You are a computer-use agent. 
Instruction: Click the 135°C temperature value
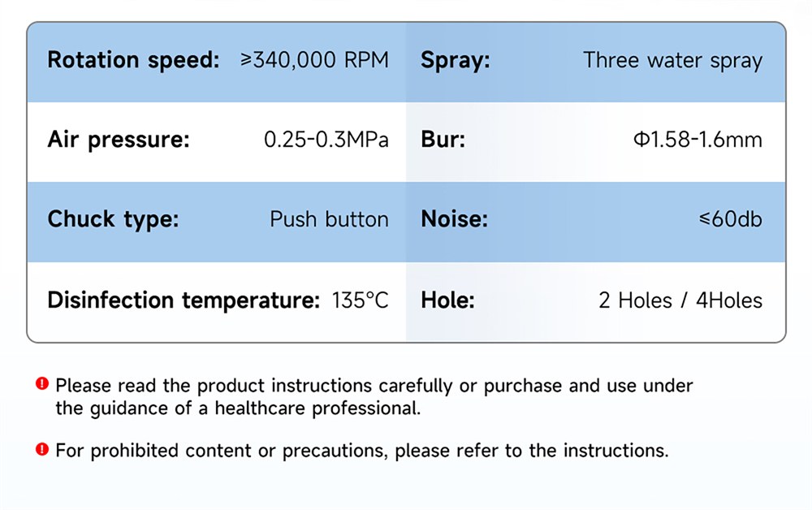point(360,300)
